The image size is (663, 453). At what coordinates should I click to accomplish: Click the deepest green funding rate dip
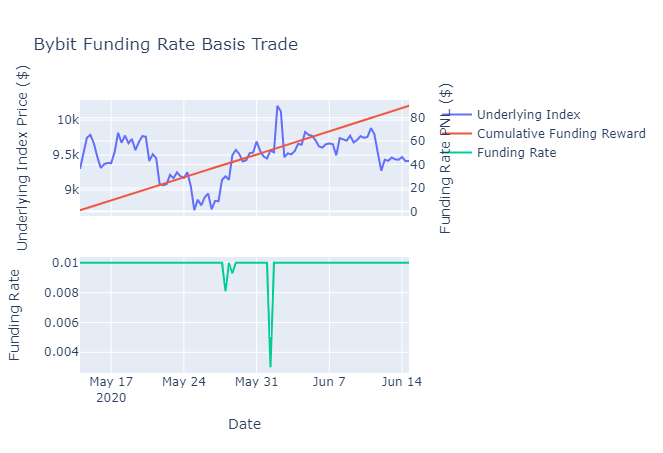[x=270, y=366]
